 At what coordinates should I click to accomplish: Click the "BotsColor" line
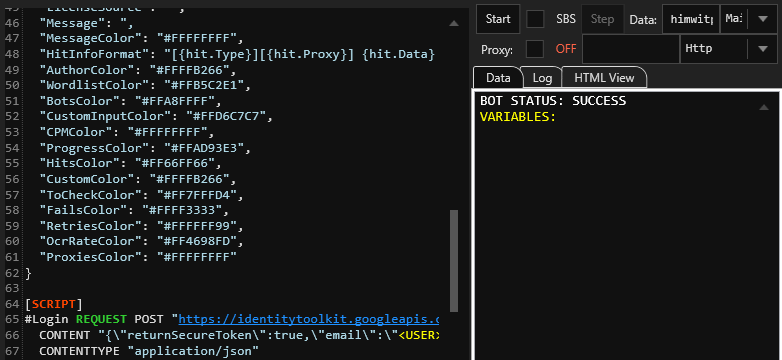click(x=130, y=101)
